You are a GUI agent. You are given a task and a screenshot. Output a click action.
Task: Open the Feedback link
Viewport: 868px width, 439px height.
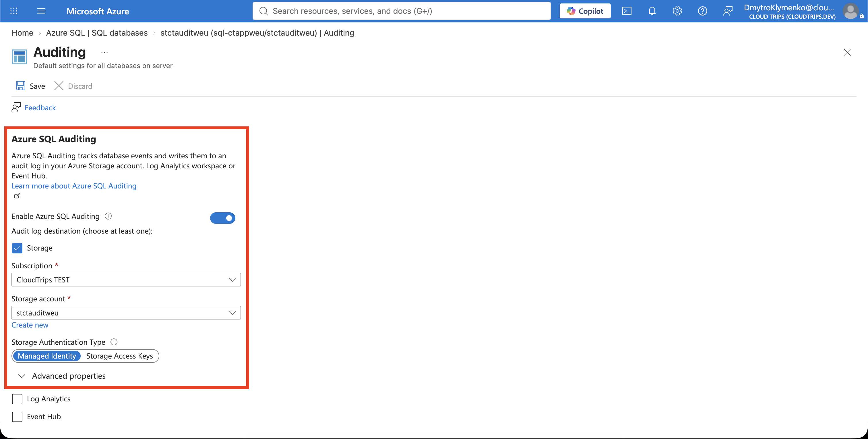[x=40, y=107]
